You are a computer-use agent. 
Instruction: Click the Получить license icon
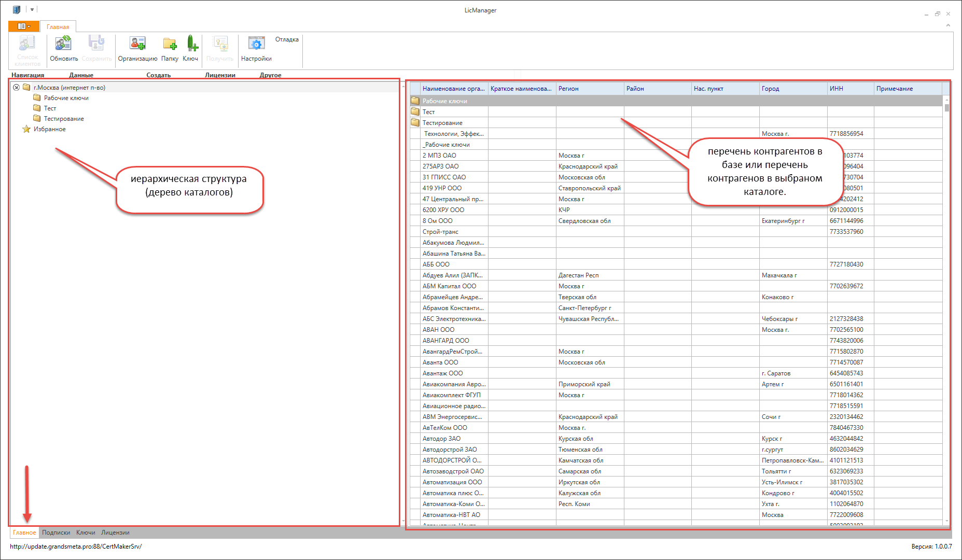pos(220,44)
